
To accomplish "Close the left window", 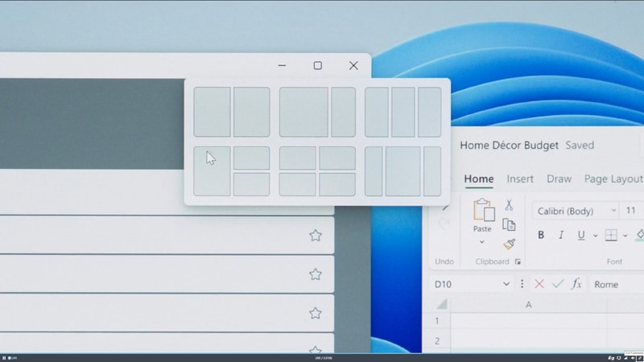I will coord(353,66).
